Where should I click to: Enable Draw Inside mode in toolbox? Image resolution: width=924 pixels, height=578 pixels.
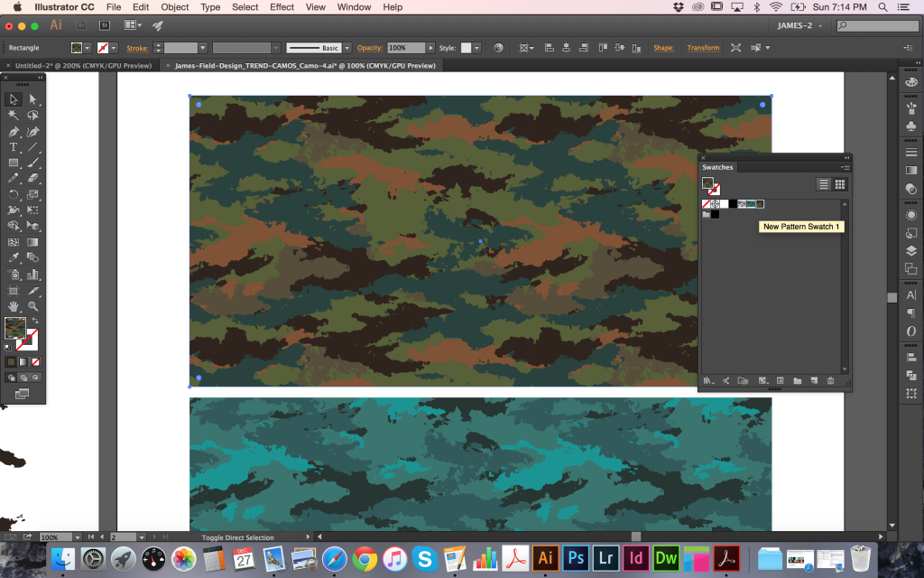[36, 378]
